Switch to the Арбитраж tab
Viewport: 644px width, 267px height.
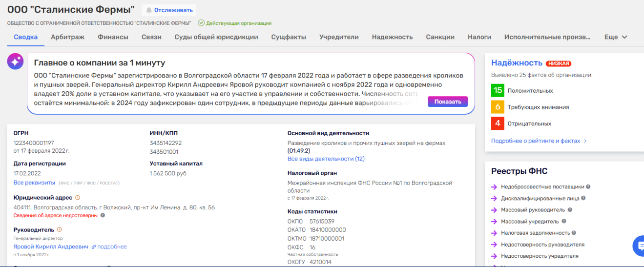tap(67, 37)
